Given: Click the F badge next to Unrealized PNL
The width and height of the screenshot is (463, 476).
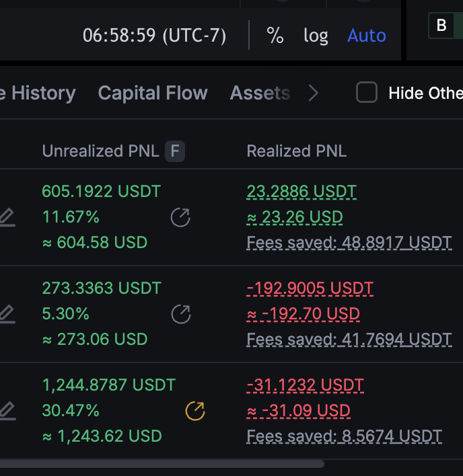Looking at the screenshot, I should 175,151.
